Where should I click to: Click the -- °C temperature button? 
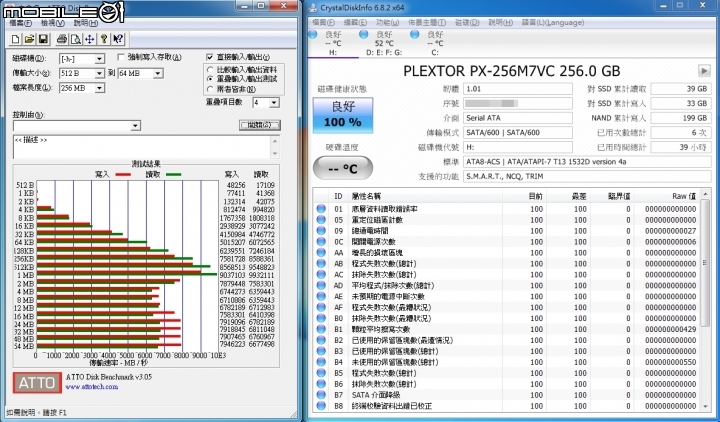(x=343, y=169)
